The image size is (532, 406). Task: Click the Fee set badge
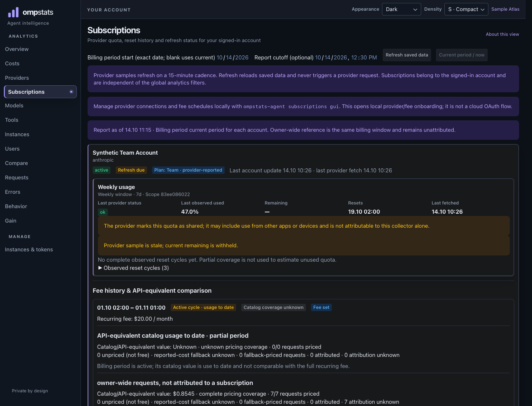(321, 307)
